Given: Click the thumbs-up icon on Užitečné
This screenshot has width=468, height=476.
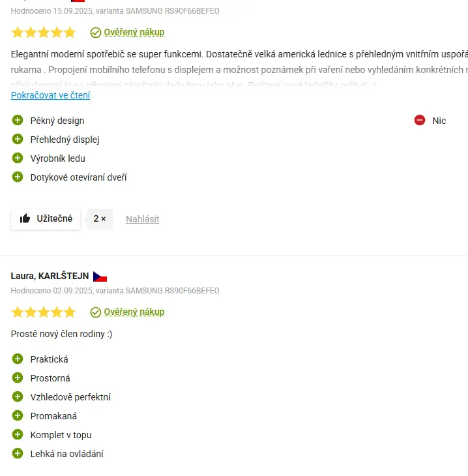Looking at the screenshot, I should (25, 219).
